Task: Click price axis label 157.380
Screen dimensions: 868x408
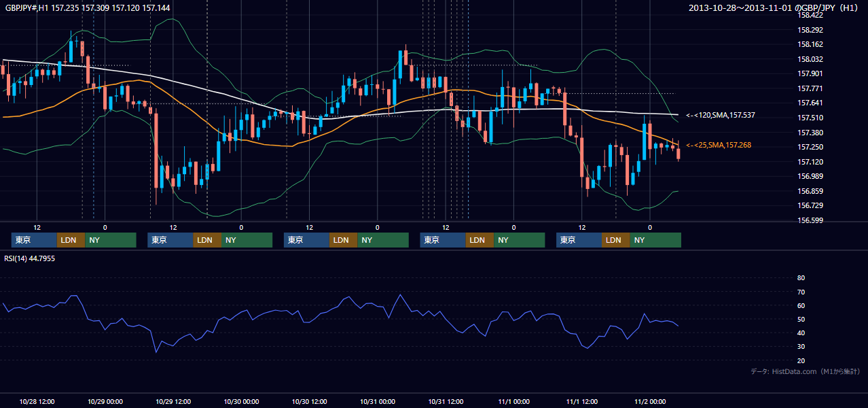Action: click(x=811, y=133)
